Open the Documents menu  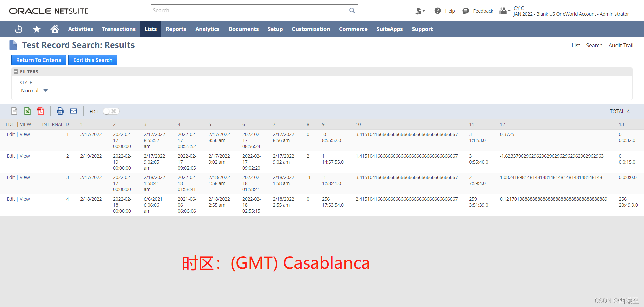point(244,29)
